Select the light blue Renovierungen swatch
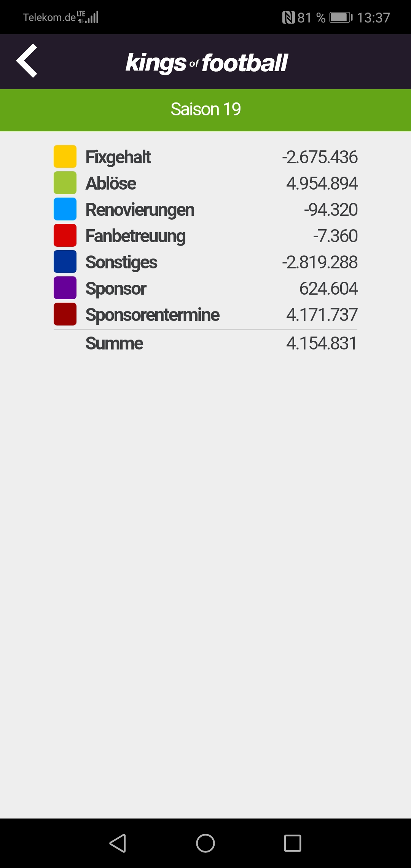411x868 pixels. [x=65, y=209]
